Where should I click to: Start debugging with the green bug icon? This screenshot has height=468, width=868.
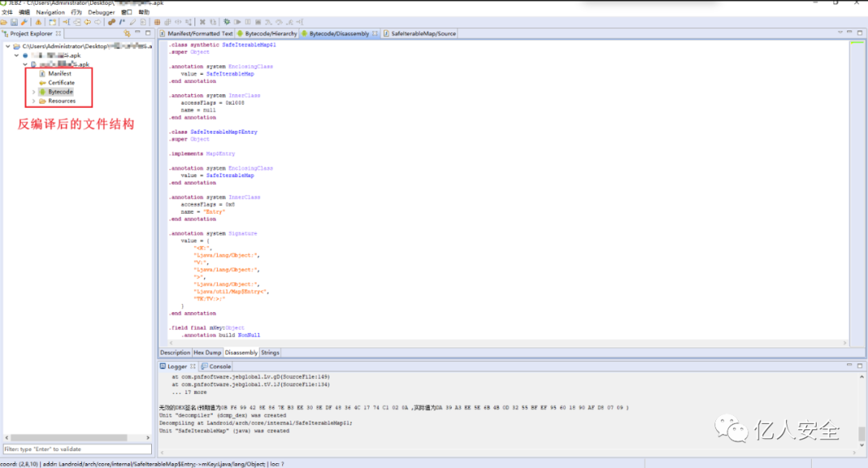pyautogui.click(x=227, y=23)
